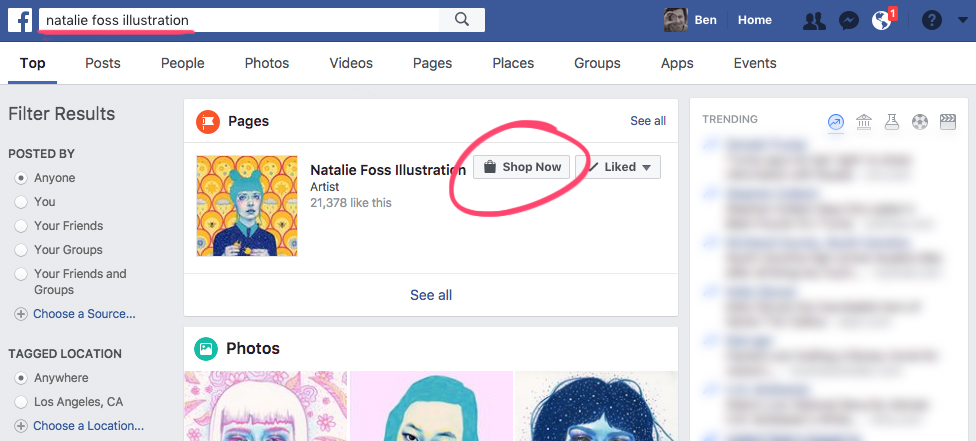
Task: Click the Shop Now button
Action: [x=521, y=167]
